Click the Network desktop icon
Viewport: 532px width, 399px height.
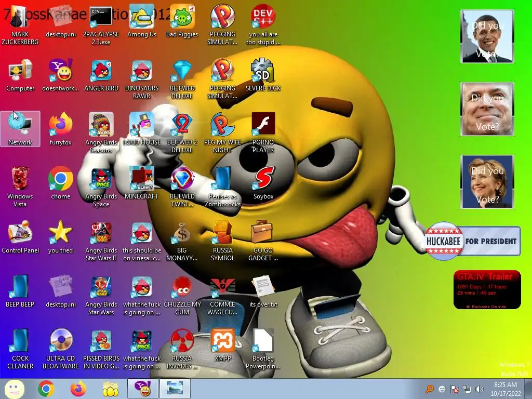pyautogui.click(x=20, y=129)
